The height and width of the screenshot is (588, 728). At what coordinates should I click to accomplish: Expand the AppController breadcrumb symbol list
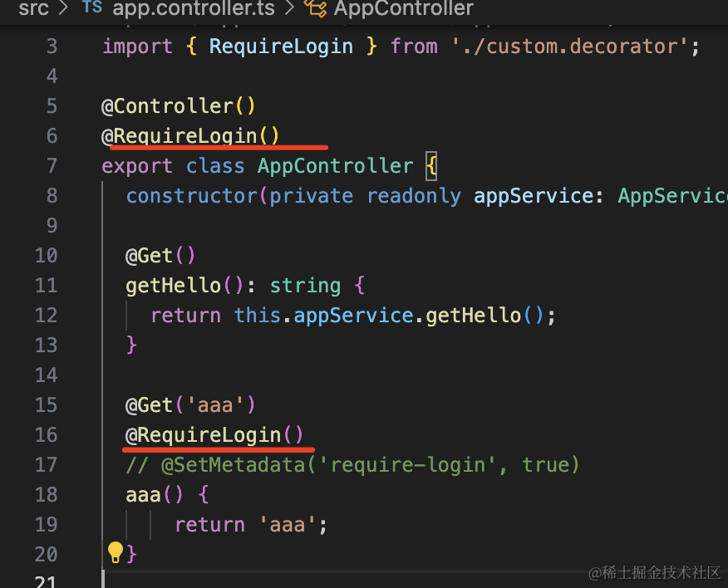tap(403, 8)
